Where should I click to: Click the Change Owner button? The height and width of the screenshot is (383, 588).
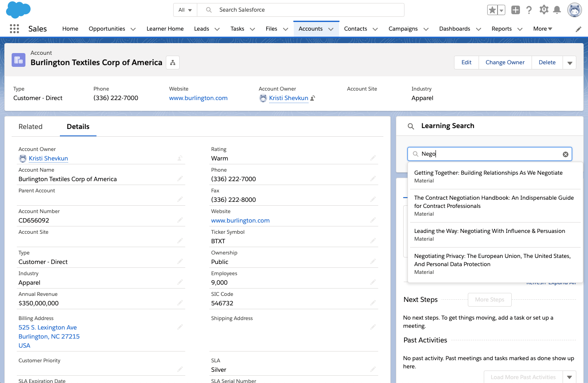coord(505,63)
